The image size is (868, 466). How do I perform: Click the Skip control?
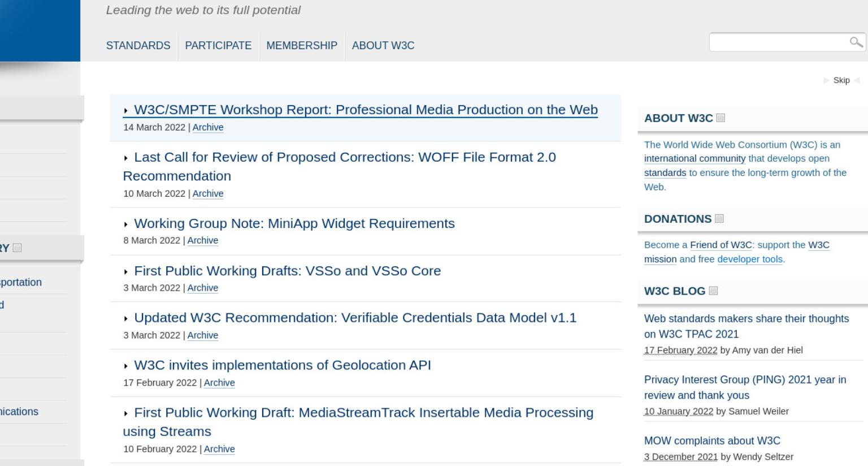pos(841,80)
